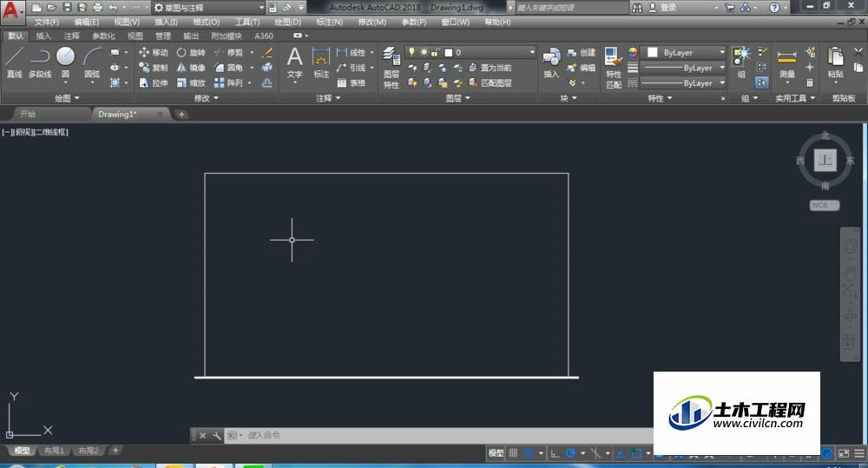Click the 置为当前 (Make Current) layer button
This screenshot has height=468, width=868.
pos(490,68)
